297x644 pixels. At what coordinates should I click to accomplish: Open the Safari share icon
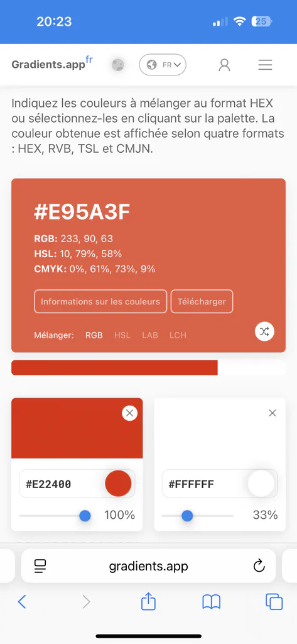[148, 602]
